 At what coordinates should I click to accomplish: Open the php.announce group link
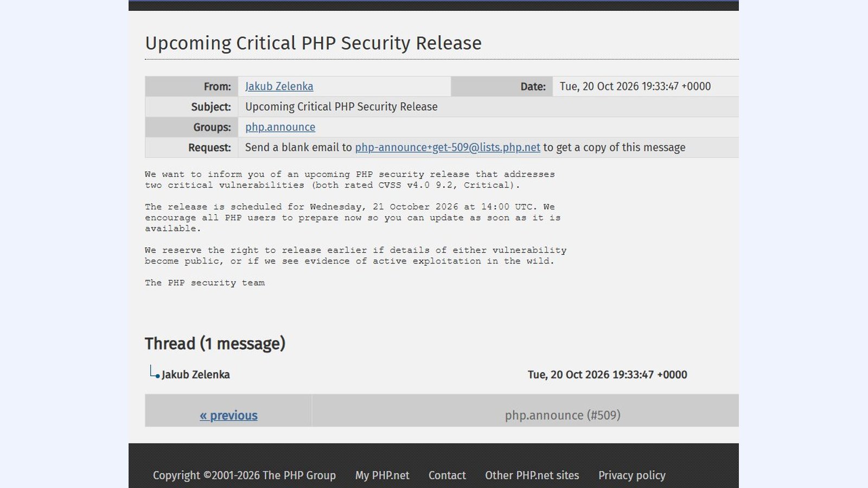click(x=280, y=127)
